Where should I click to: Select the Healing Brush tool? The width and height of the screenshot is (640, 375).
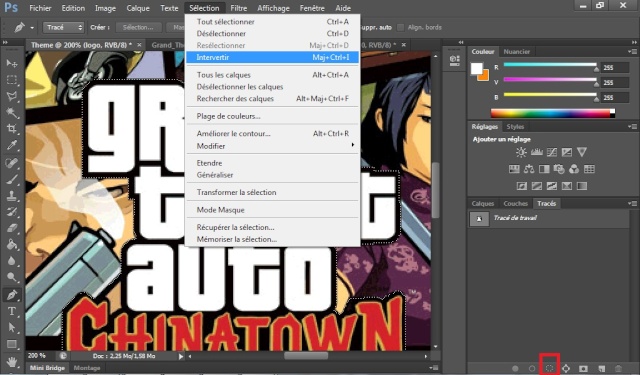[12, 163]
